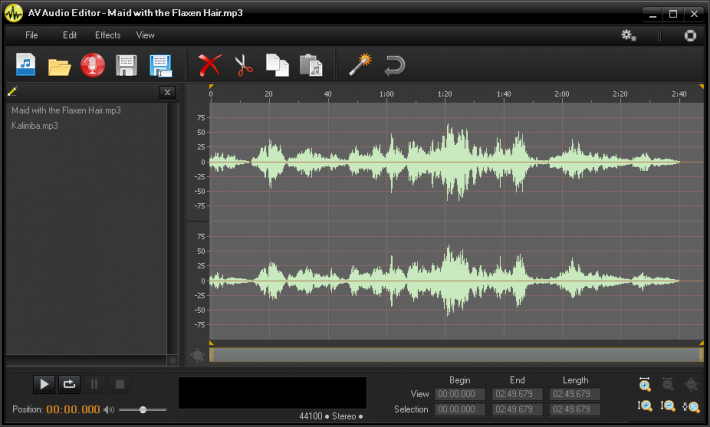Click the file list vertical scrollbar
The image size is (710, 427).
pyautogui.click(x=172, y=228)
